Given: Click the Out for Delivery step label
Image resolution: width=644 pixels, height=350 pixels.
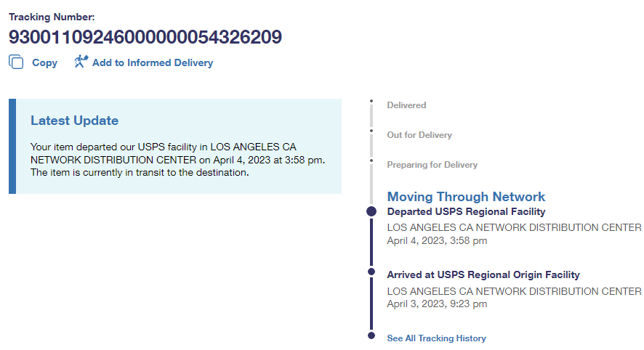Looking at the screenshot, I should [x=419, y=135].
